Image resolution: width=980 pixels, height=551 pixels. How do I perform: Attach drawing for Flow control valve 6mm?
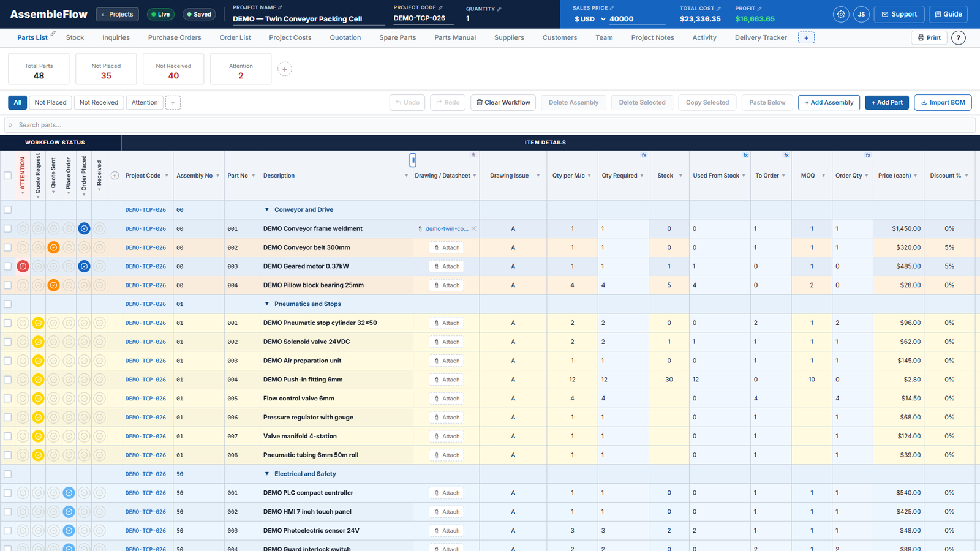(x=447, y=399)
